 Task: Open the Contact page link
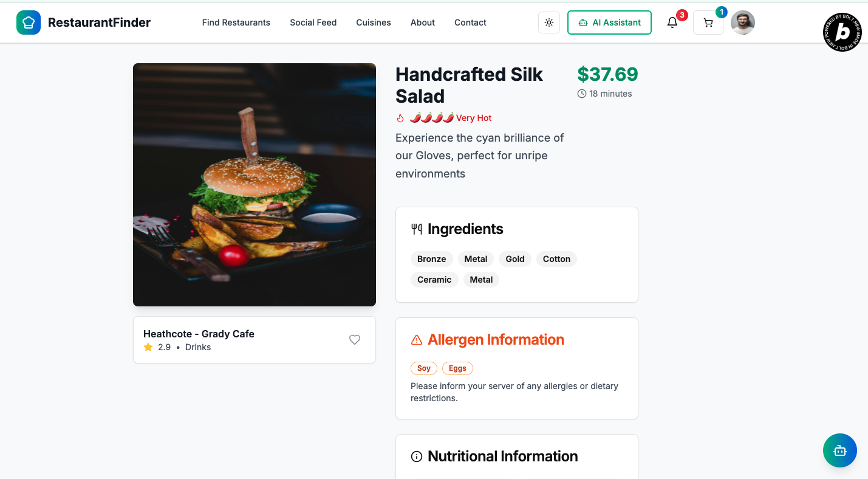click(x=470, y=22)
